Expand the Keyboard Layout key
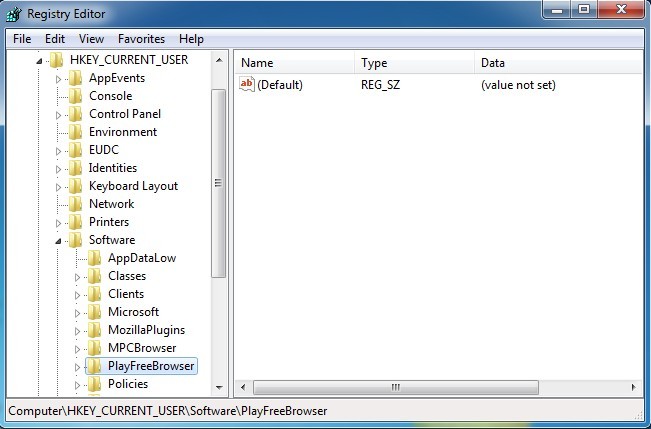651x429 pixels. [x=59, y=187]
